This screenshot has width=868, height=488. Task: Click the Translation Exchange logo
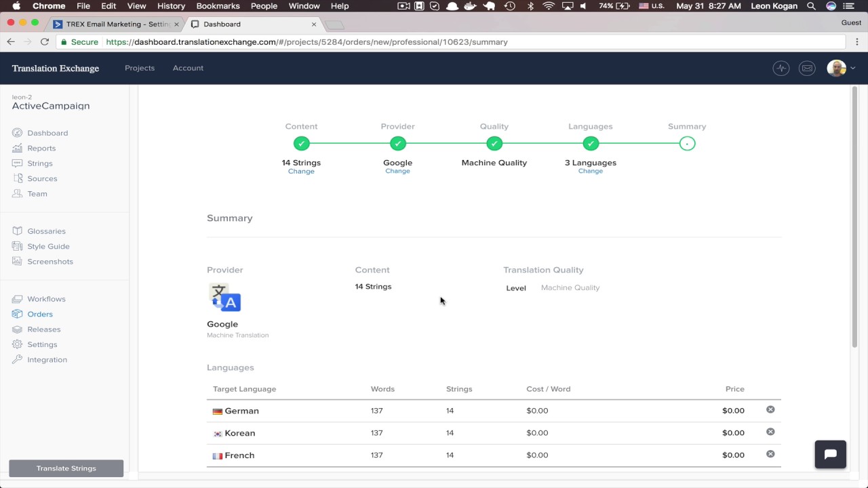click(56, 68)
